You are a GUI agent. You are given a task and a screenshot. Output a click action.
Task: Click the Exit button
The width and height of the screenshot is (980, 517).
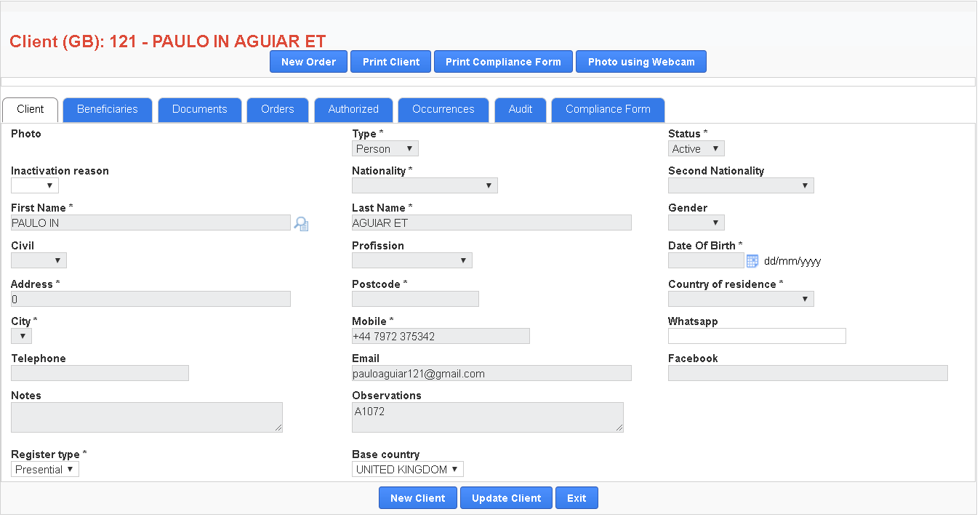[x=577, y=498]
